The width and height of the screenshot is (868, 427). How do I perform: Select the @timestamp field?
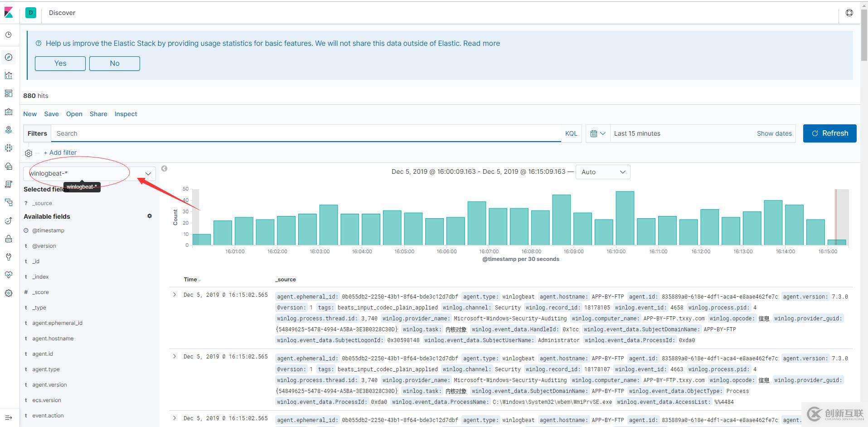tap(48, 231)
